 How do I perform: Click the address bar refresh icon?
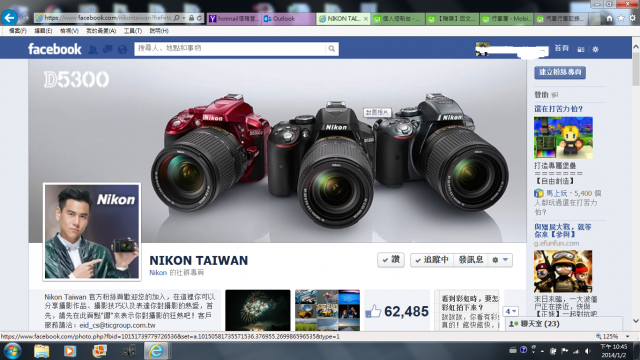point(199,18)
